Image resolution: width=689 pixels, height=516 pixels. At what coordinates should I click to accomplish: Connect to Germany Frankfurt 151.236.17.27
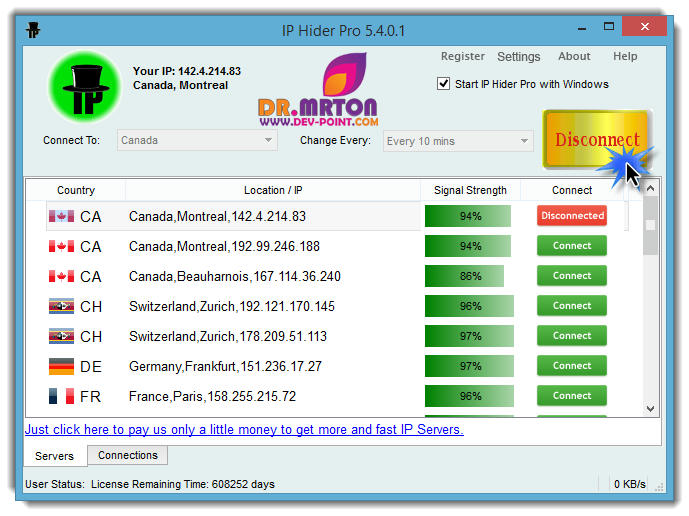[x=572, y=366]
